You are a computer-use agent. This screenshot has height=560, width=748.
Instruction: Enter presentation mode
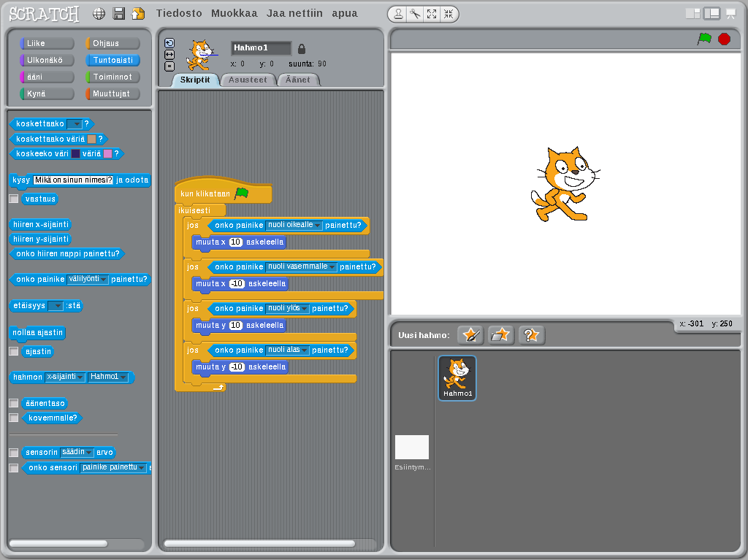[730, 14]
